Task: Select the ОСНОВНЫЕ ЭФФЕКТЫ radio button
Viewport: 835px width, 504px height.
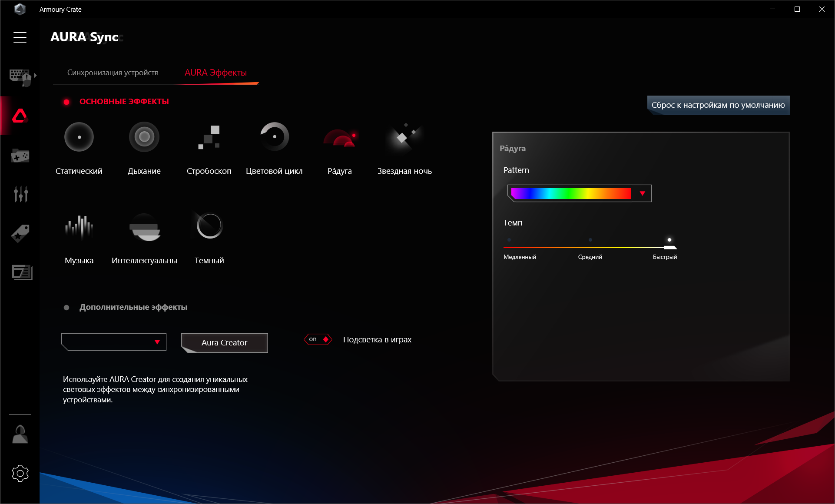Action: (x=66, y=102)
